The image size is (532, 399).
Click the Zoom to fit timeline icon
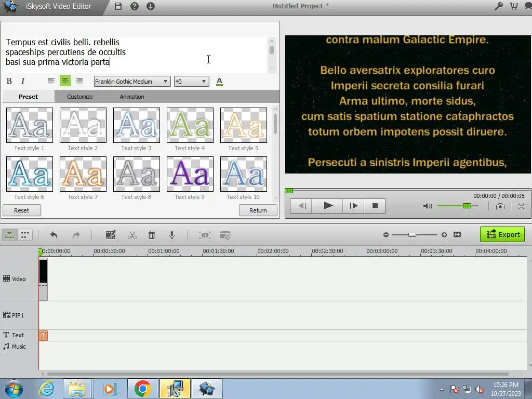[457, 235]
